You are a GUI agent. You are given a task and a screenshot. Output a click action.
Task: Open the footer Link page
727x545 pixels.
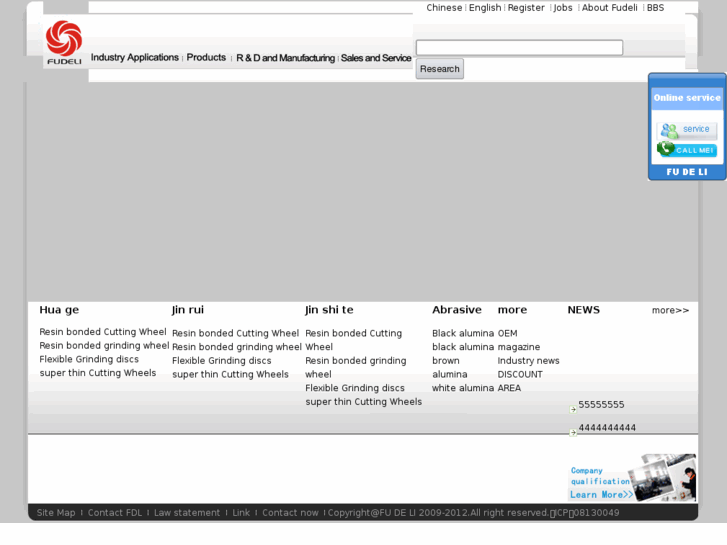(241, 513)
